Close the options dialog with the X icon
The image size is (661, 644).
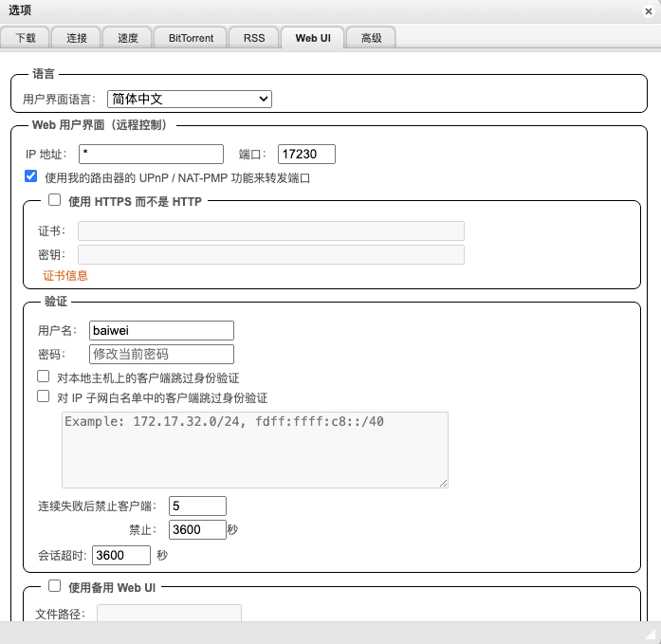pyautogui.click(x=649, y=11)
